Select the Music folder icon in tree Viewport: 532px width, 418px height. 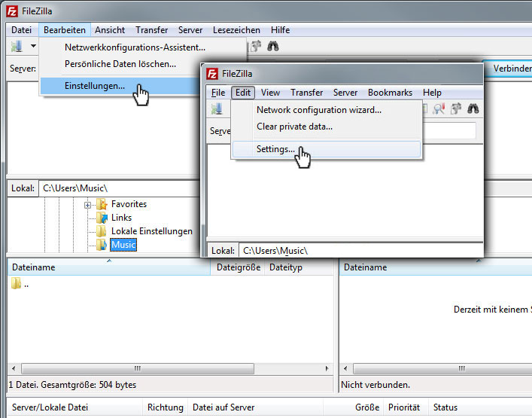pos(102,245)
